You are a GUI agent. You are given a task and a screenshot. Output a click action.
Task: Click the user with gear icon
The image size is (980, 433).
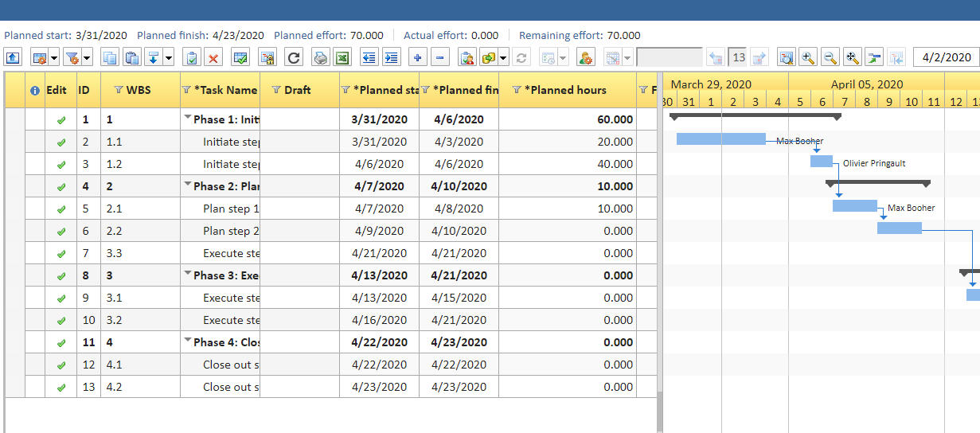pyautogui.click(x=585, y=57)
